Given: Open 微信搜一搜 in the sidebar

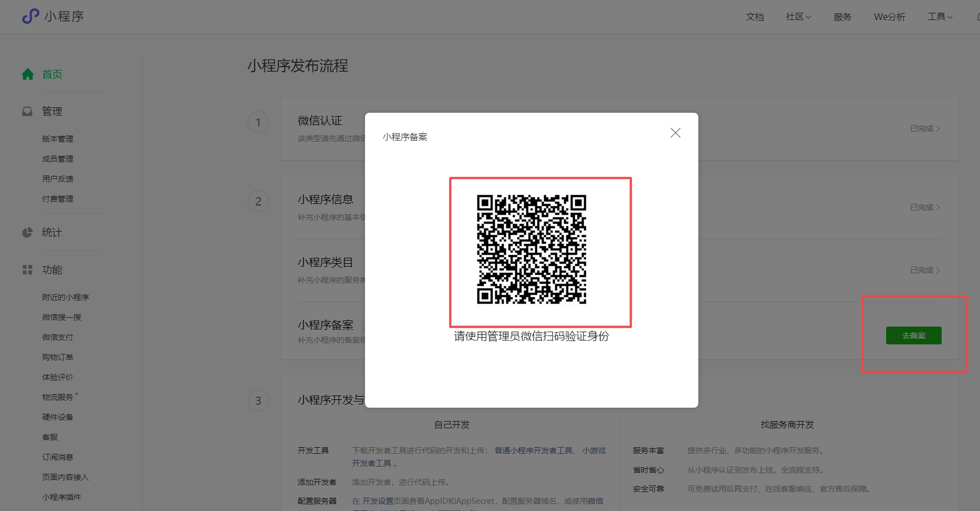Looking at the screenshot, I should pyautogui.click(x=62, y=317).
